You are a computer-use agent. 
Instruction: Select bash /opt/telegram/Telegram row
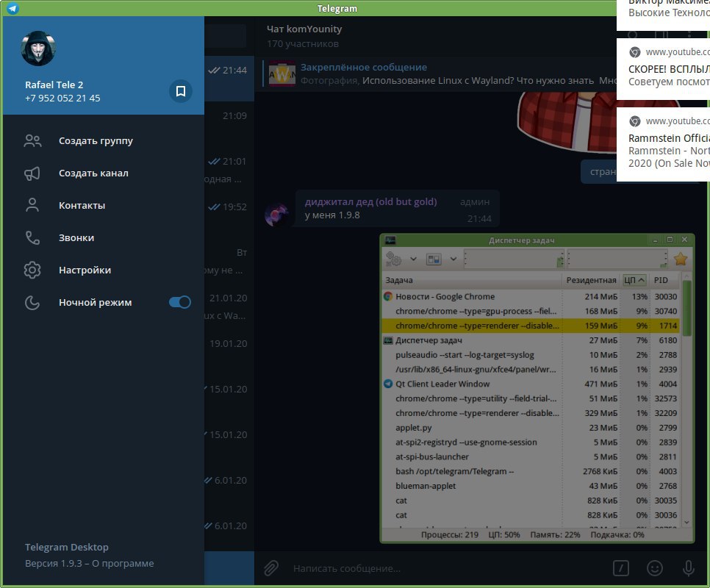coord(531,471)
